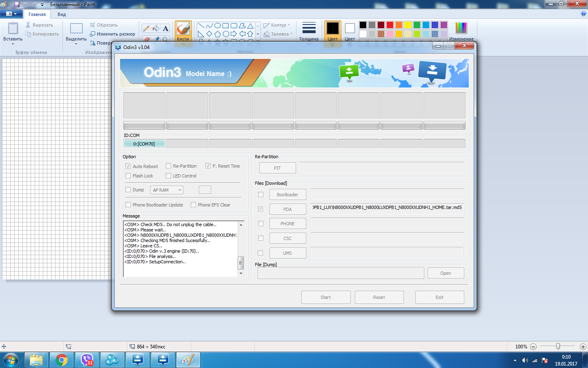The height and width of the screenshot is (368, 588).
Task: Enable the Re-Partition checkbox
Action: (169, 166)
